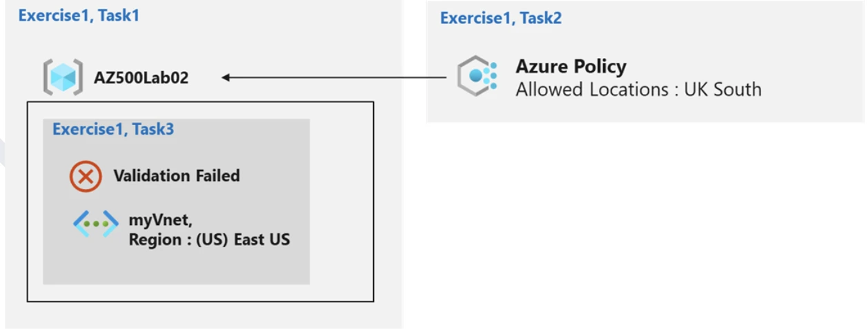
Task: Select the bold Azure Policy title
Action: (x=571, y=67)
